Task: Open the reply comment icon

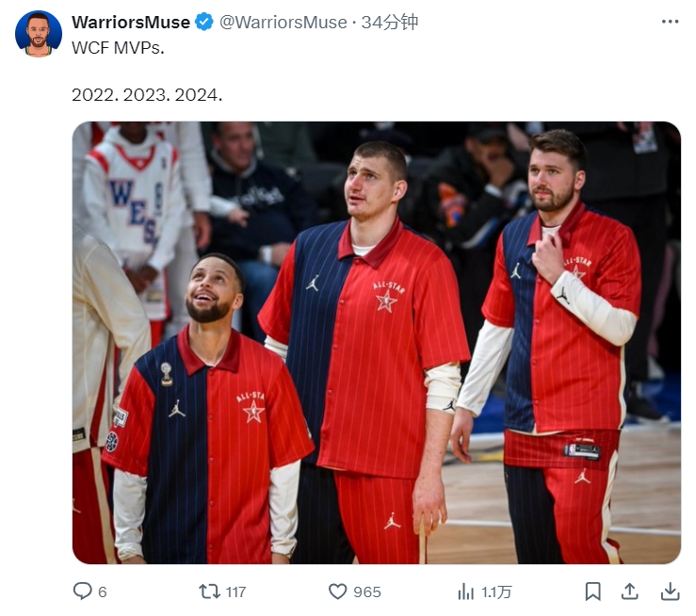Action: pos(82,592)
